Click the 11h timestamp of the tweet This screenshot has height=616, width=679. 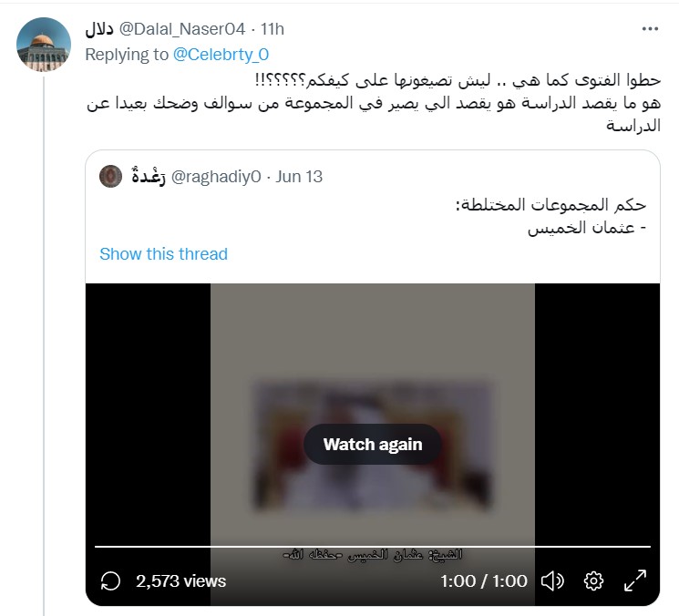coord(272,29)
